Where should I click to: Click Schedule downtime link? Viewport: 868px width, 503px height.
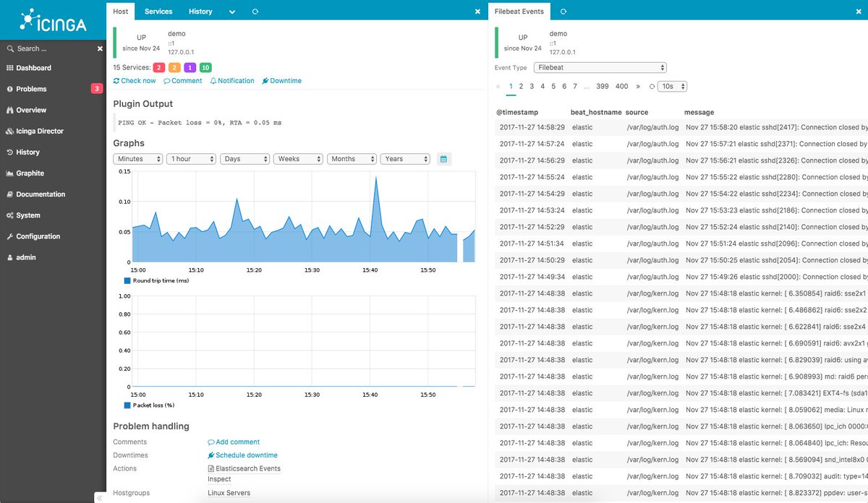(242, 455)
